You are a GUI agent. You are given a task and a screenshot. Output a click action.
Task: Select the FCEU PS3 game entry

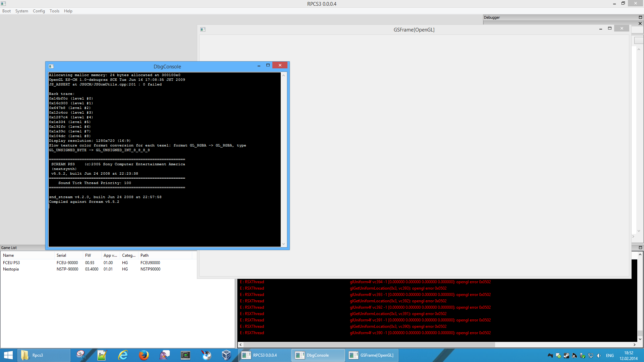point(11,263)
